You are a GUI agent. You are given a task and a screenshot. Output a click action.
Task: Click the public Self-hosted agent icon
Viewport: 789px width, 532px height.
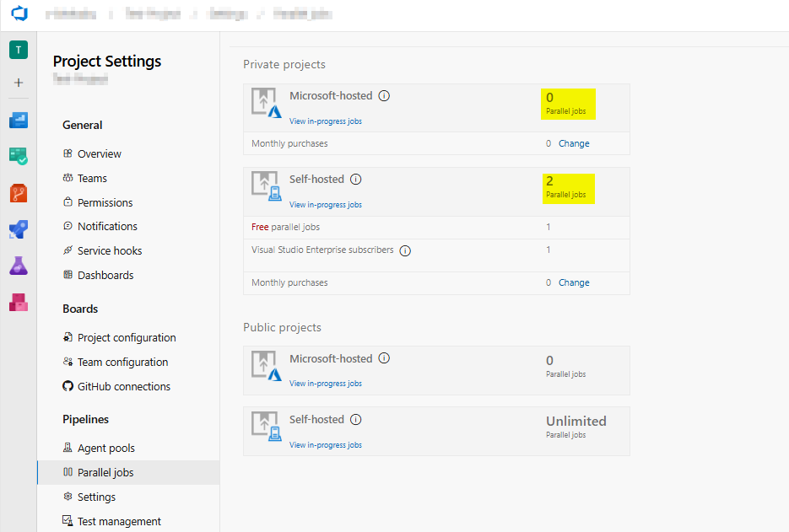(266, 427)
